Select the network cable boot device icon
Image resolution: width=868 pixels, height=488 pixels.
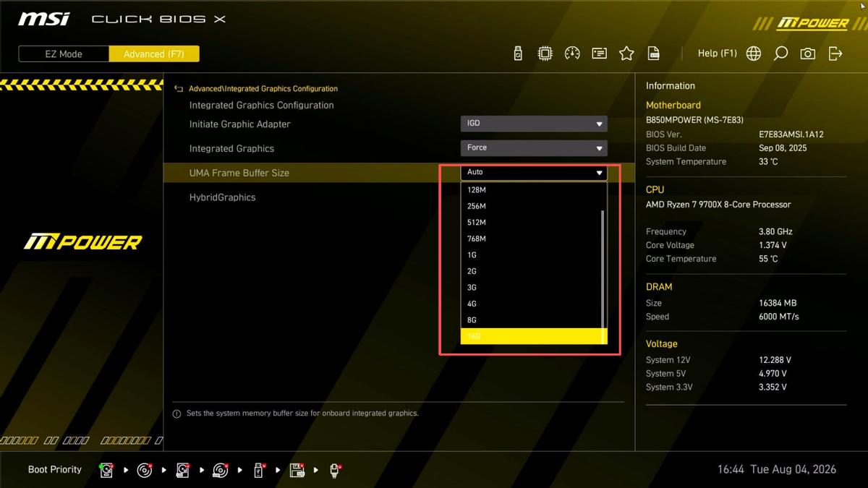pyautogui.click(x=336, y=471)
